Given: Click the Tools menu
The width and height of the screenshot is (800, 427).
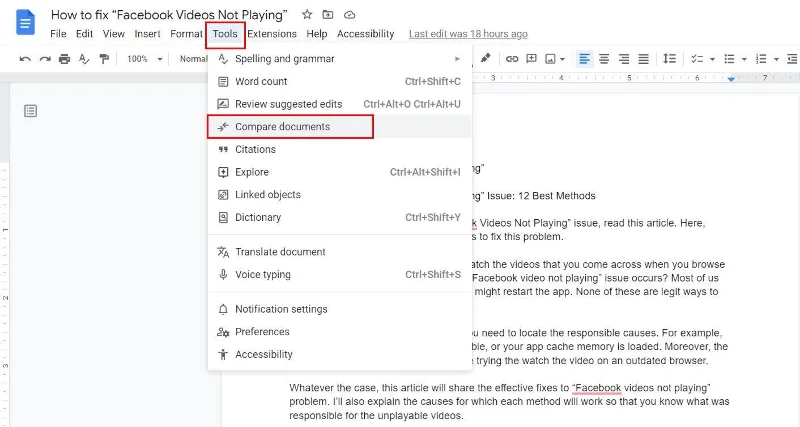Looking at the screenshot, I should (225, 34).
